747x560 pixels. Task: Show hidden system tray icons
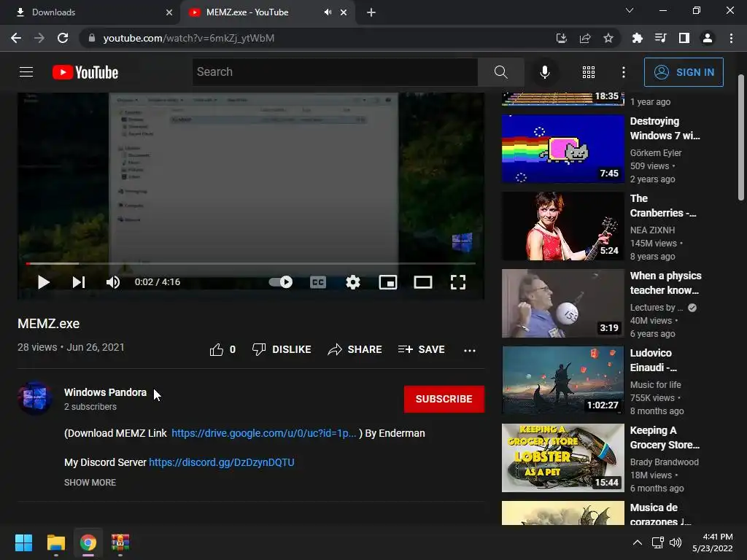638,542
